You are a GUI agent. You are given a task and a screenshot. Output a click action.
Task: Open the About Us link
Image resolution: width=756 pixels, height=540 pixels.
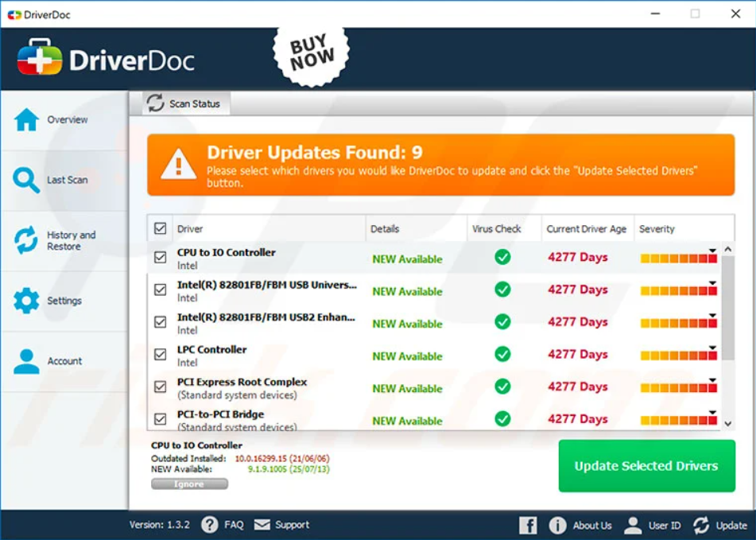point(592,526)
